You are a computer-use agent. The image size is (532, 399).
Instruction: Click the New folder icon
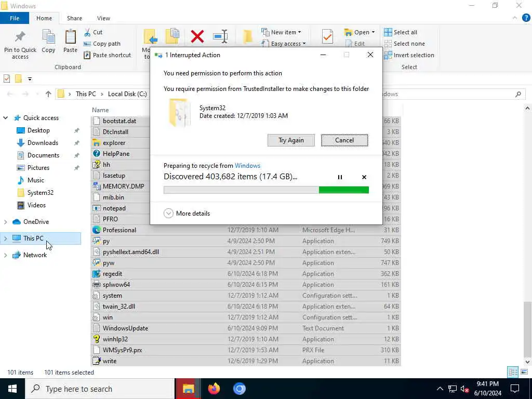[x=248, y=37]
